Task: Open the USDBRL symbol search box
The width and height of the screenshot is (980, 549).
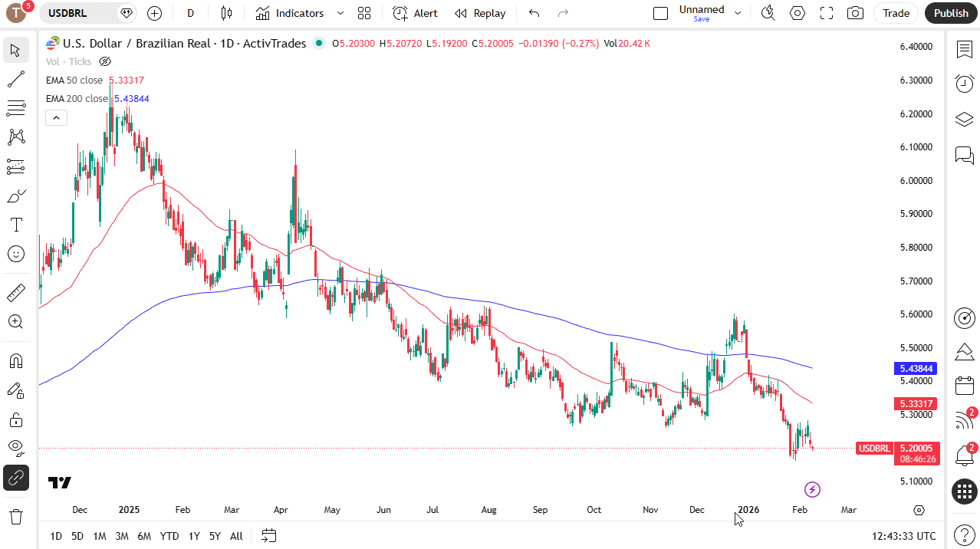Action: (88, 13)
